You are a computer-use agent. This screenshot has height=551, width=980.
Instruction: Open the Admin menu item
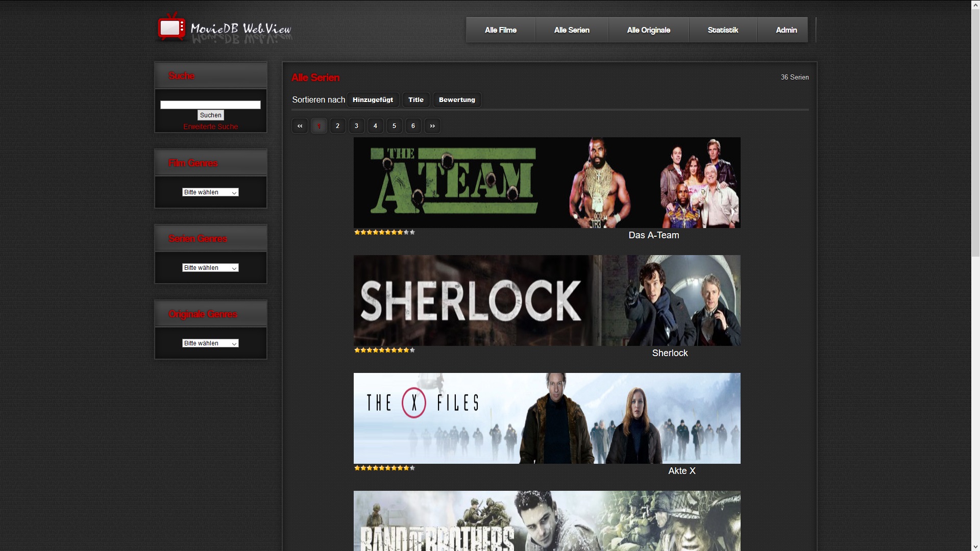coord(786,30)
